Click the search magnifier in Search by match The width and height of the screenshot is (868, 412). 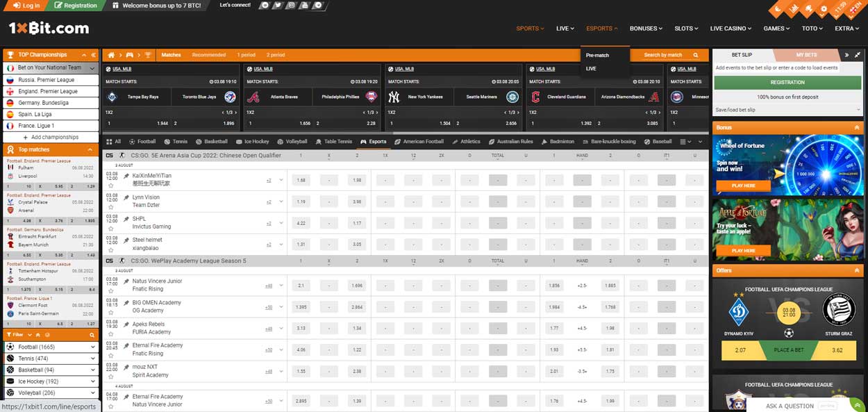[697, 55]
